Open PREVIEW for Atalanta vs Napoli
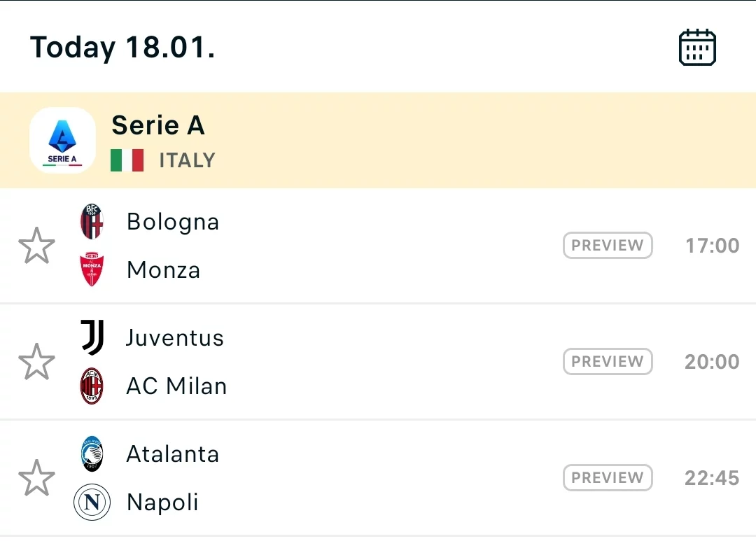The height and width of the screenshot is (541, 756). (608, 477)
